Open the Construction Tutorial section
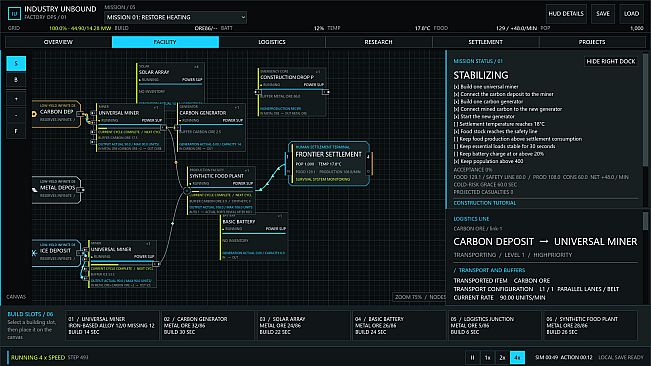Screen dimensions: 651x366 pos(485,203)
